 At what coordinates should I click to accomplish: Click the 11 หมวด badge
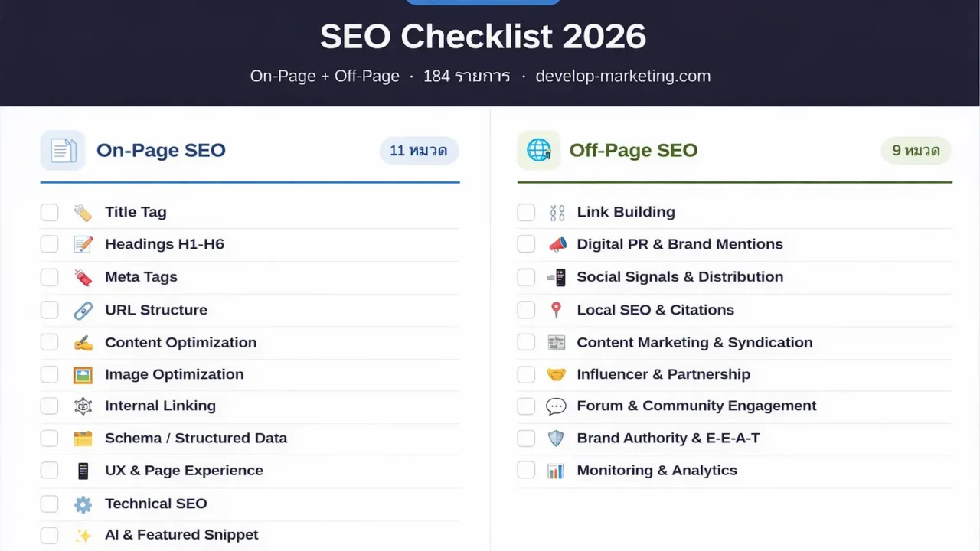(419, 151)
